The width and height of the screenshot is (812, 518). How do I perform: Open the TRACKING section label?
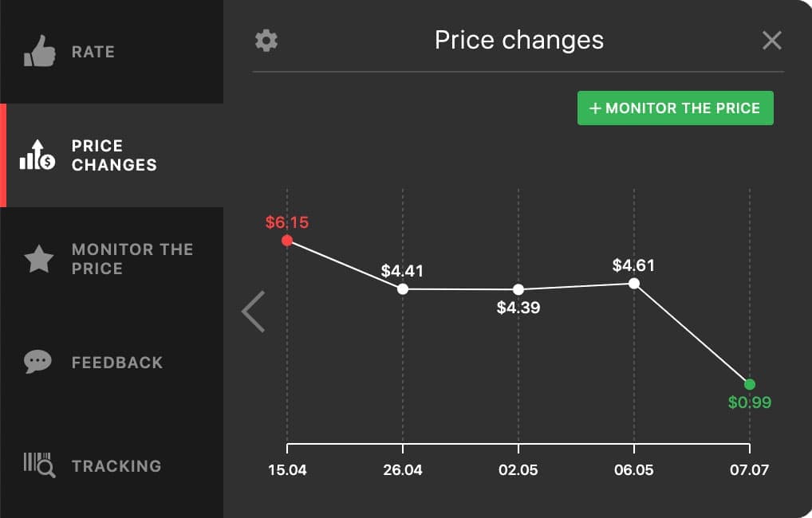pyautogui.click(x=116, y=466)
